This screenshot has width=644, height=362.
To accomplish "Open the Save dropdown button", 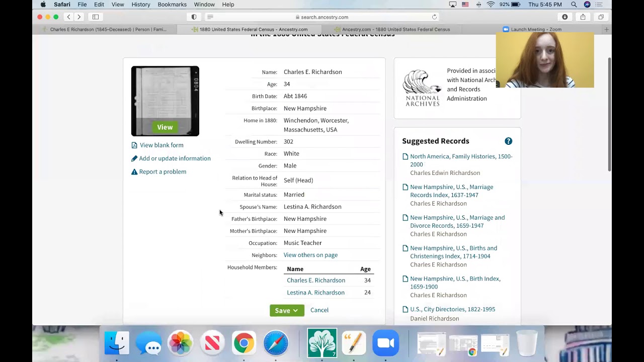I will (x=287, y=310).
